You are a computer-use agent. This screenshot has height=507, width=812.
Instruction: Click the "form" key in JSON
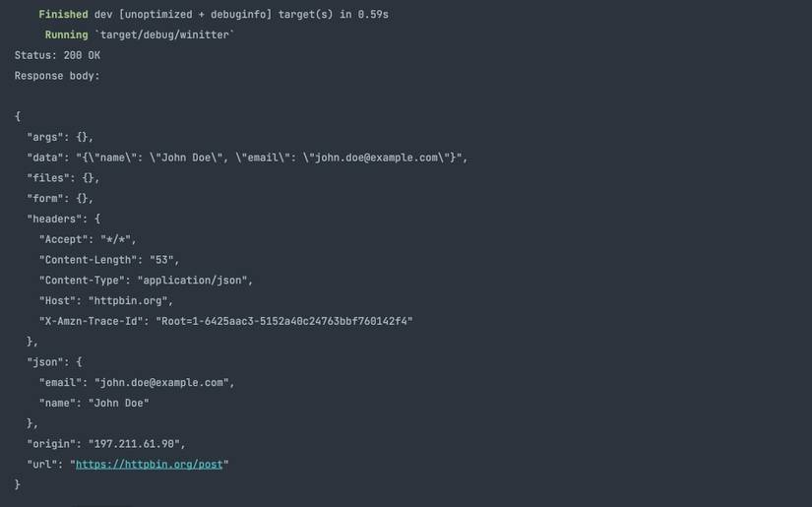point(45,199)
